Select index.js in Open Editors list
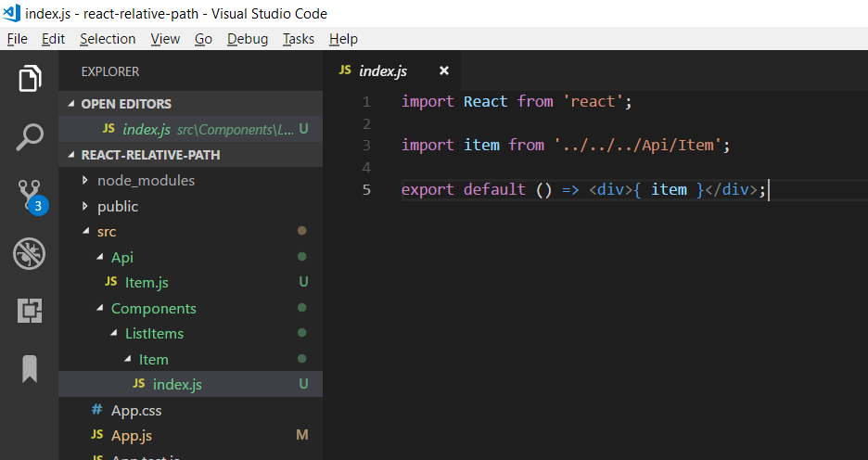The width and height of the screenshot is (868, 460). tap(190, 129)
